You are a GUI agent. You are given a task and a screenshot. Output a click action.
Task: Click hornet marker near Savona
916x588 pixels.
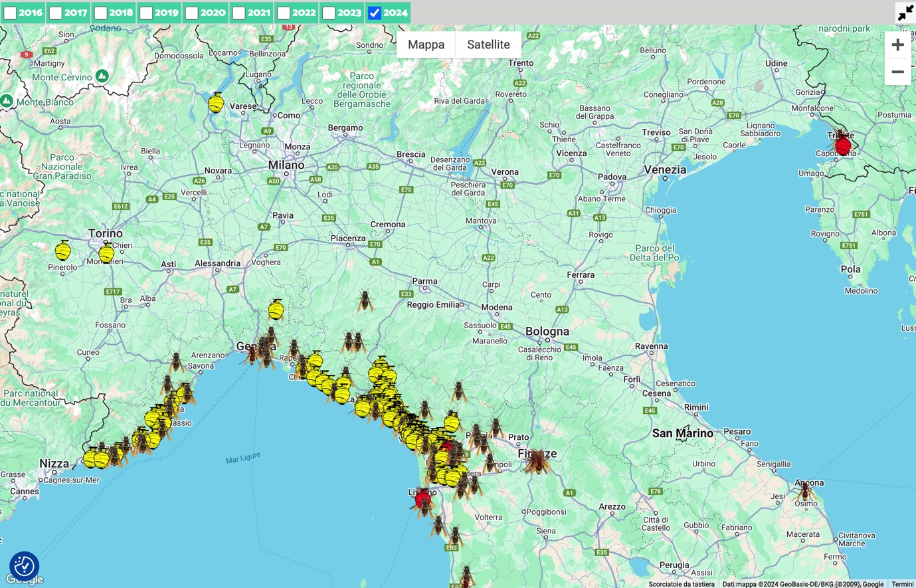click(176, 362)
